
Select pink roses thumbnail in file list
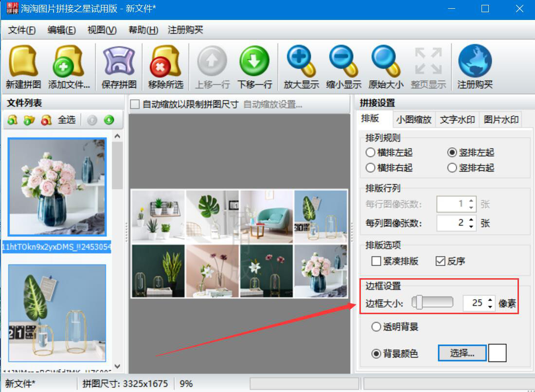57,187
